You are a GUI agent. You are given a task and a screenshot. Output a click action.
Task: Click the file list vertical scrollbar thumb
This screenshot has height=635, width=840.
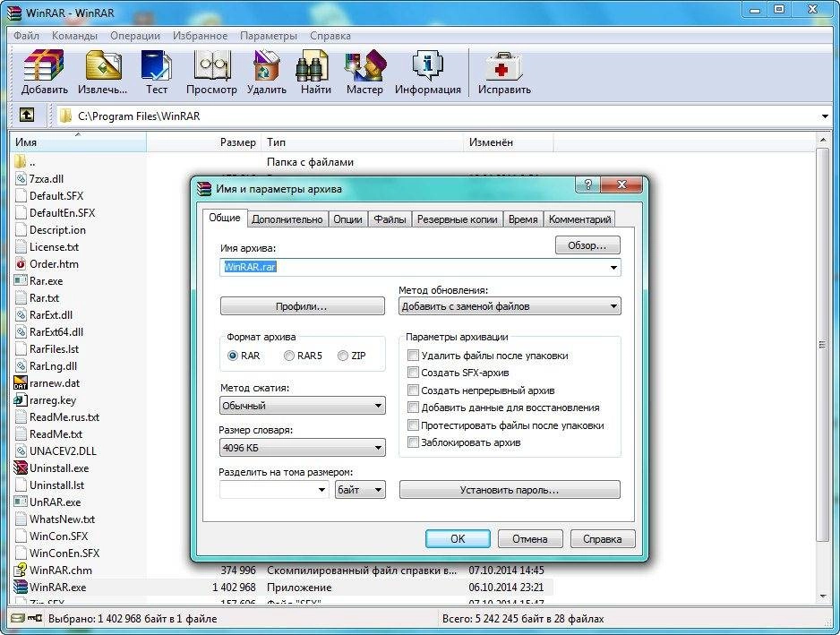click(822, 345)
